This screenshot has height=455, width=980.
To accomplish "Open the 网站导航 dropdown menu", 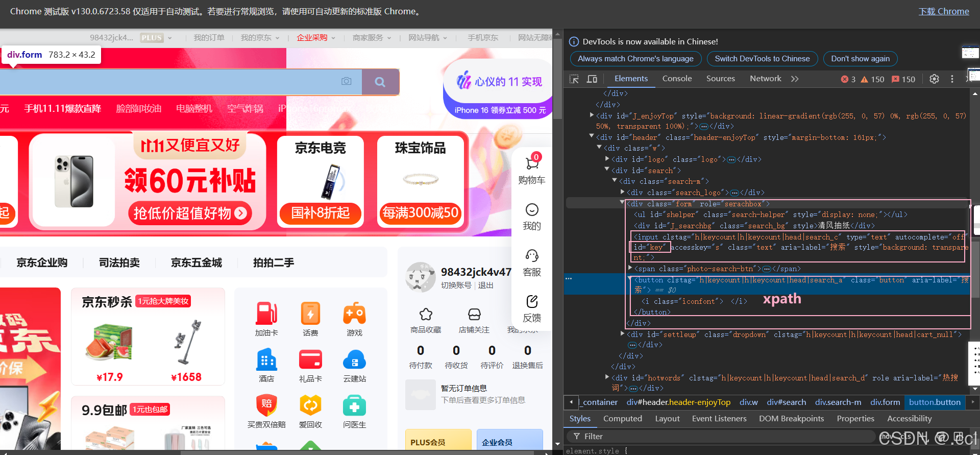I will (428, 38).
